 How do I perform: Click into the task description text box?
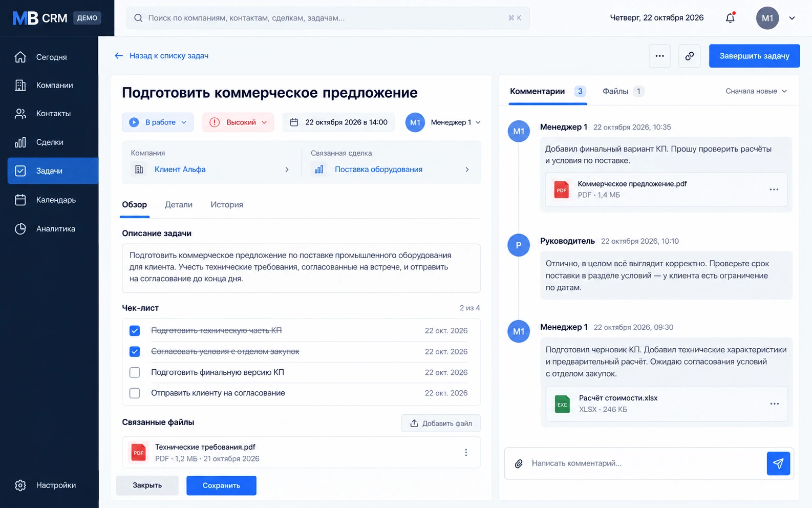[301, 268]
